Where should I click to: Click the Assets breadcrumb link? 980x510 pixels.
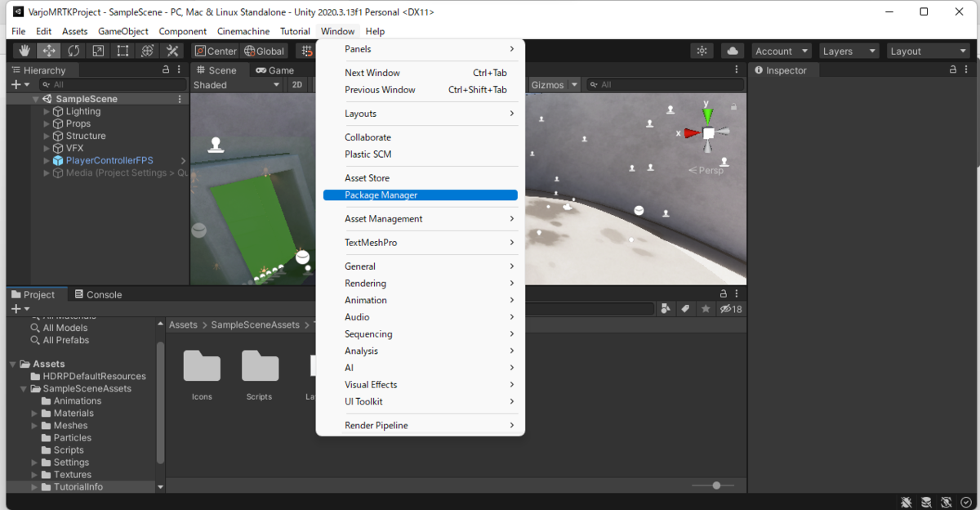(x=183, y=324)
